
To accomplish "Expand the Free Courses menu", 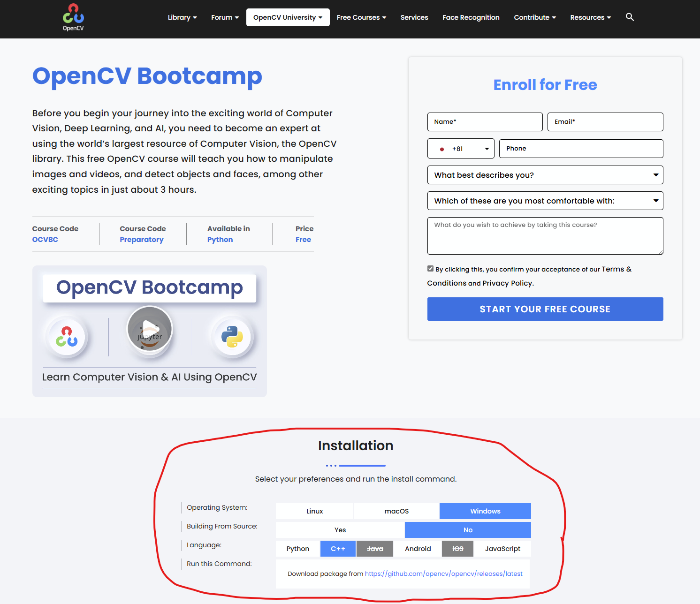I will [x=361, y=17].
